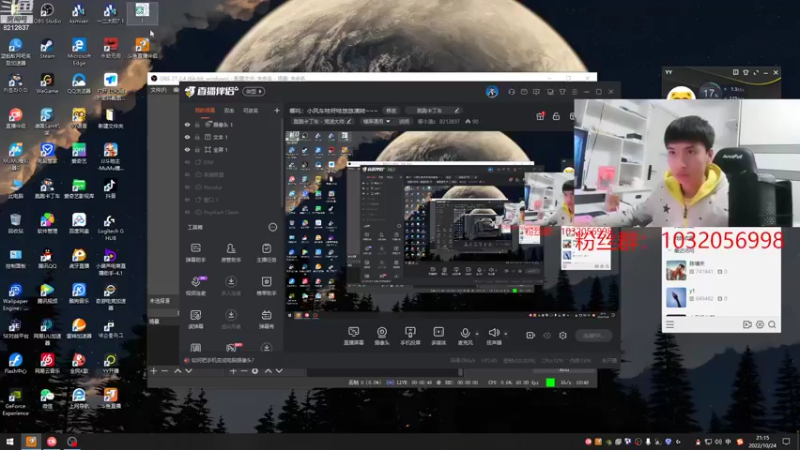This screenshot has height=450, width=800.
Task: Click the first OBS move-down arrow
Action: [189, 371]
